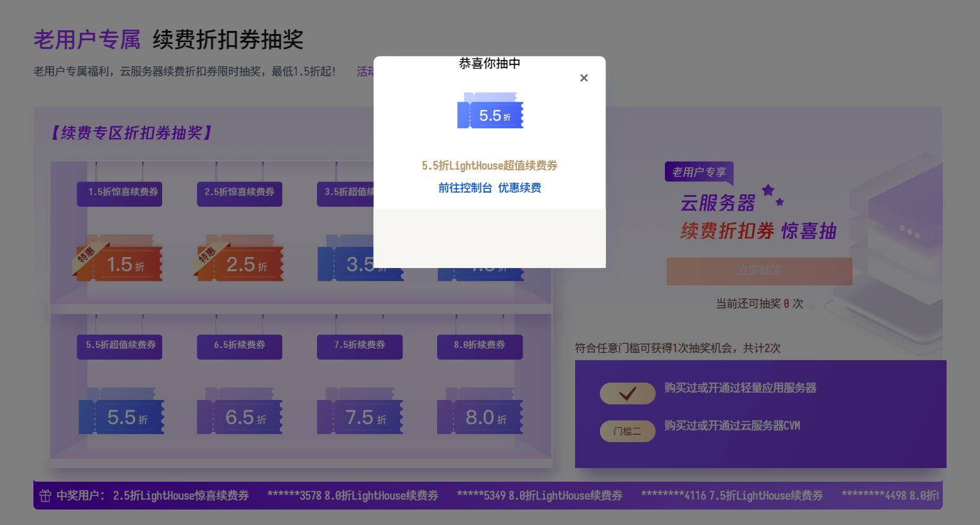This screenshot has width=980, height=525.
Task: Click the *********4116 winner ticker entry
Action: 732,496
